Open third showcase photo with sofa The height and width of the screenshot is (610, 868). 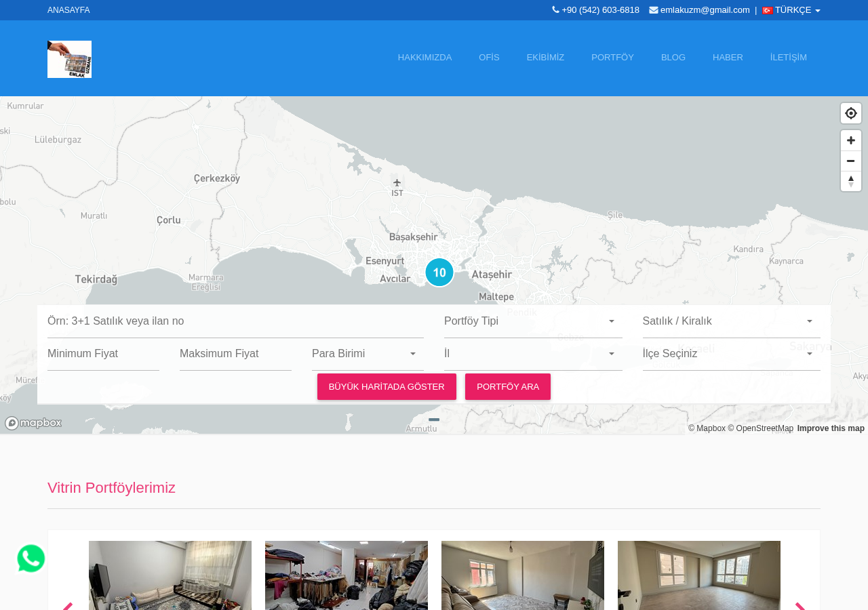tap(523, 575)
